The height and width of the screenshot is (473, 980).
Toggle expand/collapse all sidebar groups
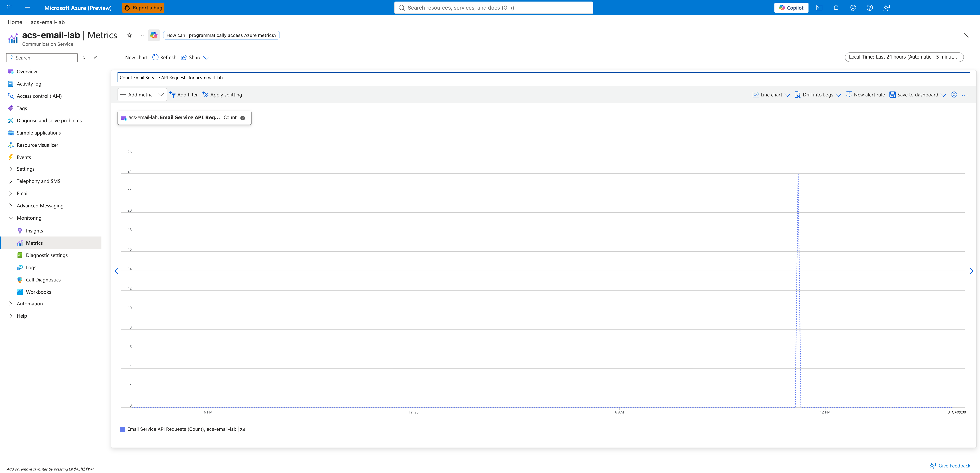(84, 58)
